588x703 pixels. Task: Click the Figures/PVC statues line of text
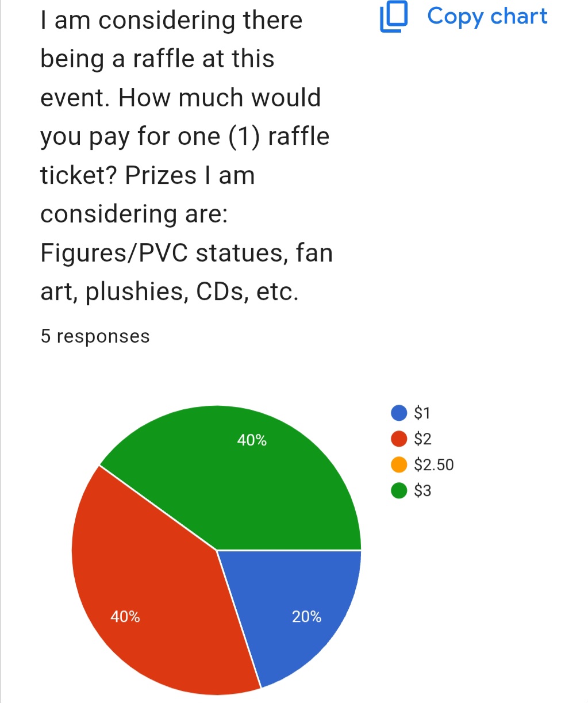[186, 253]
